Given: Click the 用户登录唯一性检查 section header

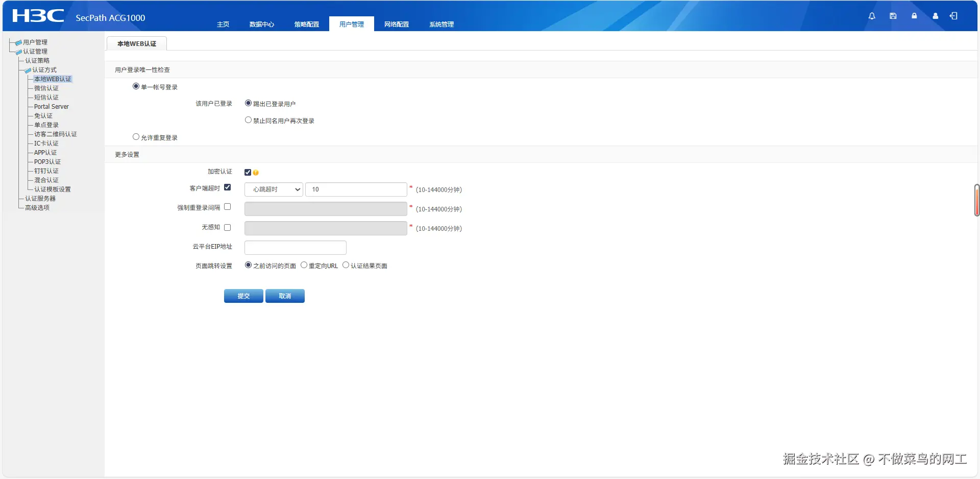Looking at the screenshot, I should pos(142,70).
